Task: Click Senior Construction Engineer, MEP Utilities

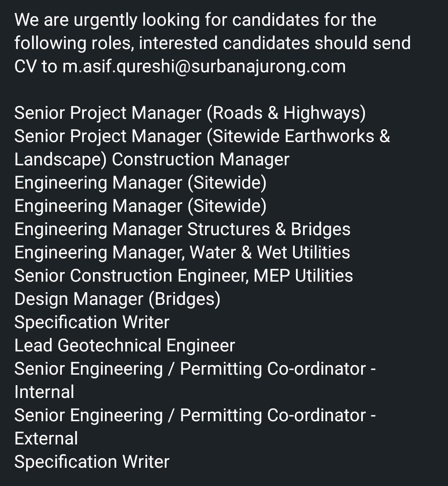Action: pos(184,276)
